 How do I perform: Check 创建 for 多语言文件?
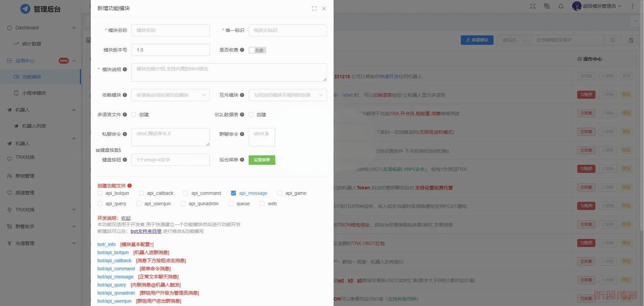coord(134,115)
